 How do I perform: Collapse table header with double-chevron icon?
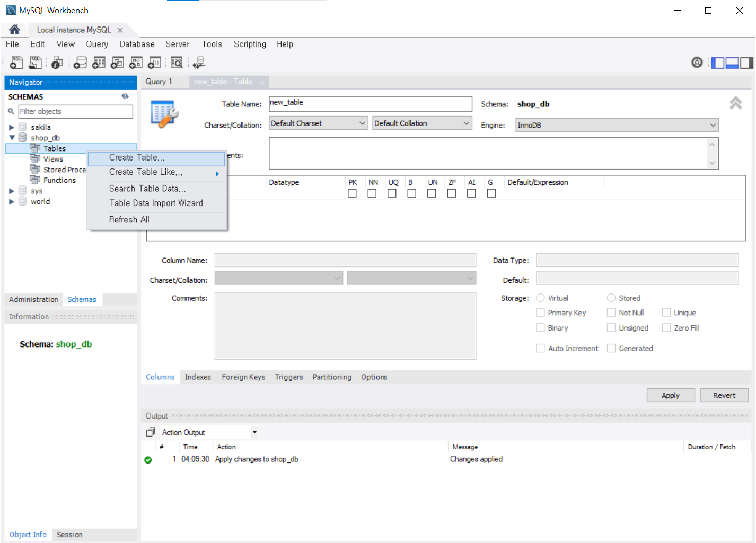(x=735, y=103)
